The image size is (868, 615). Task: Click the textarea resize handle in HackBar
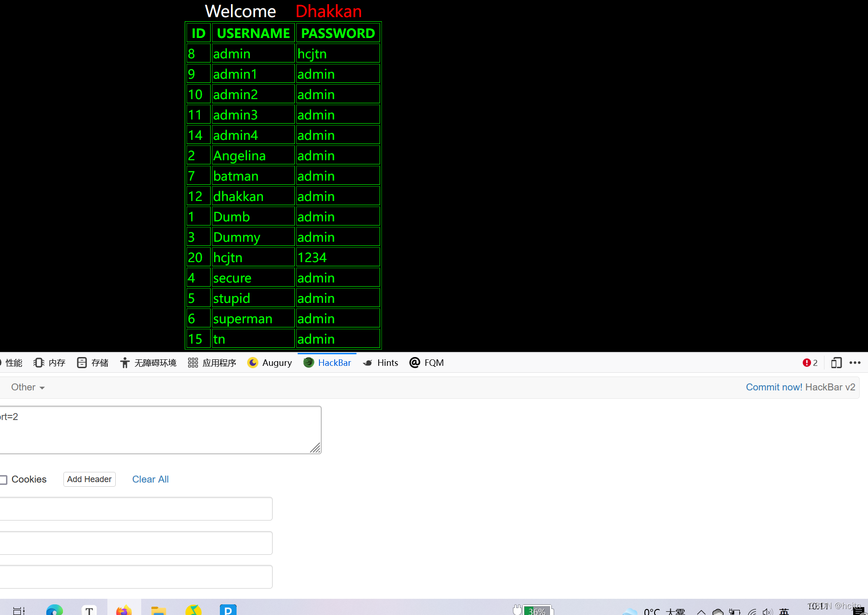(316, 448)
